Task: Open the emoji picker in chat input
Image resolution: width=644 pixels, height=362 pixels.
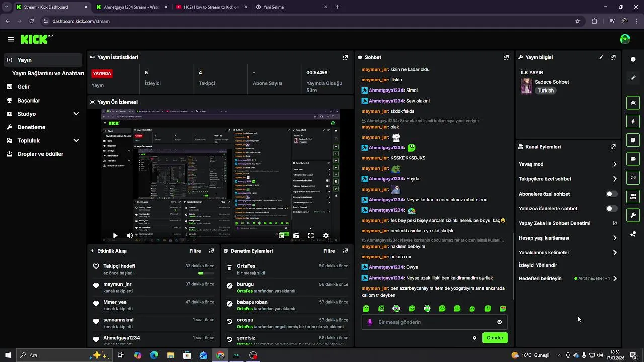Action: tap(499, 322)
